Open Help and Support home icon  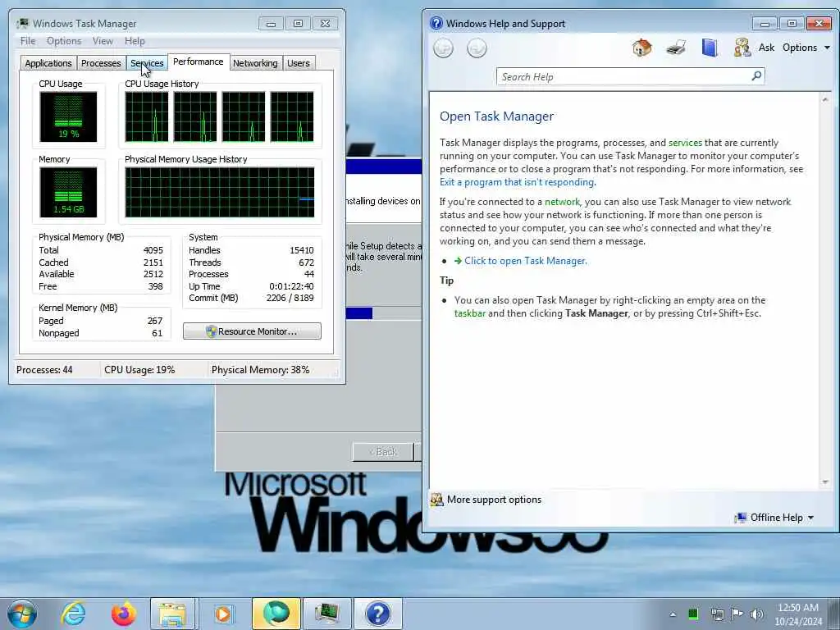click(641, 48)
